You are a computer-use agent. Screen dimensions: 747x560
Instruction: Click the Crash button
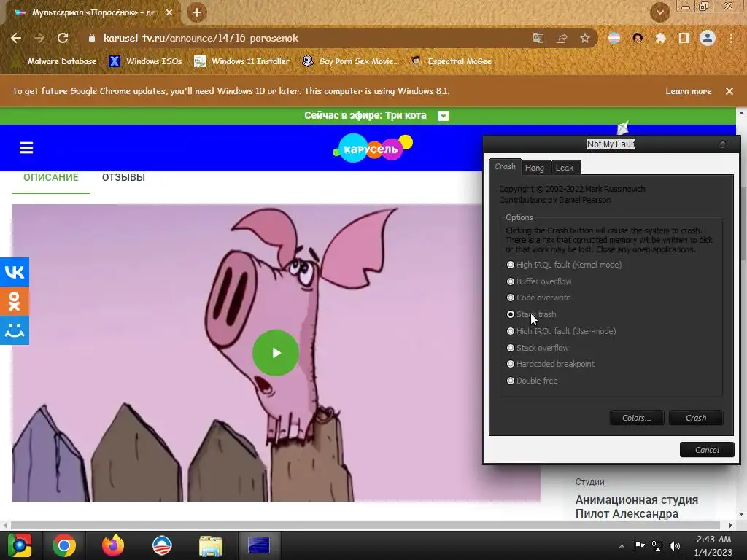[x=696, y=418]
